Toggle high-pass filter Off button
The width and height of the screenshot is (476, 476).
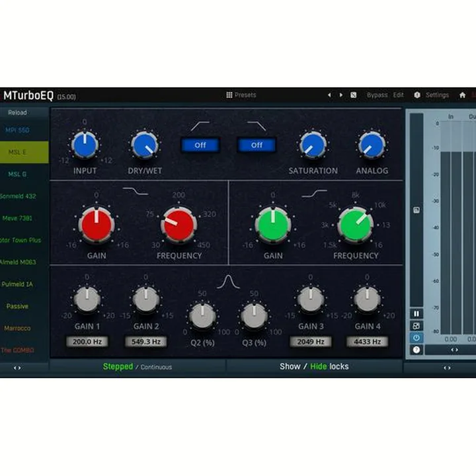[x=200, y=145]
